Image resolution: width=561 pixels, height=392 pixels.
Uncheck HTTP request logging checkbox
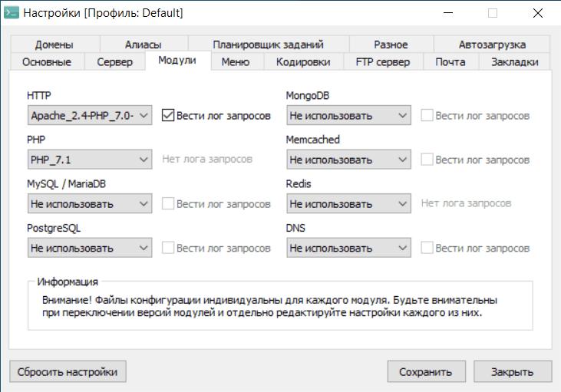pos(168,116)
